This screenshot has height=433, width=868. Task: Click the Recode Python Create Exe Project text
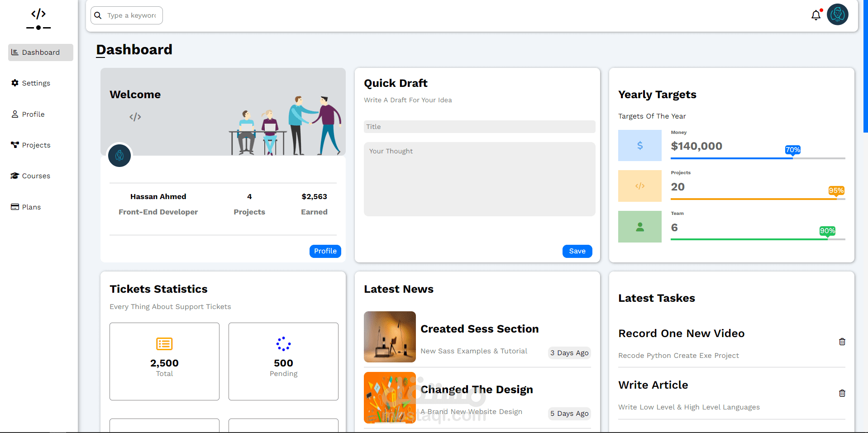tap(678, 356)
